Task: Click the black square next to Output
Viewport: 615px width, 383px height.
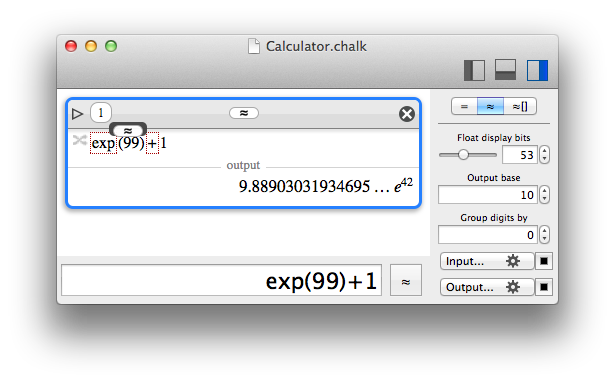Action: point(544,287)
